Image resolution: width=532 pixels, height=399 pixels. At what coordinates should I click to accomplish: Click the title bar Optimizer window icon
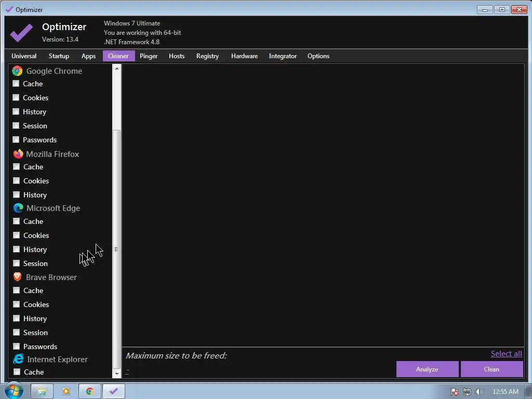coord(9,9)
